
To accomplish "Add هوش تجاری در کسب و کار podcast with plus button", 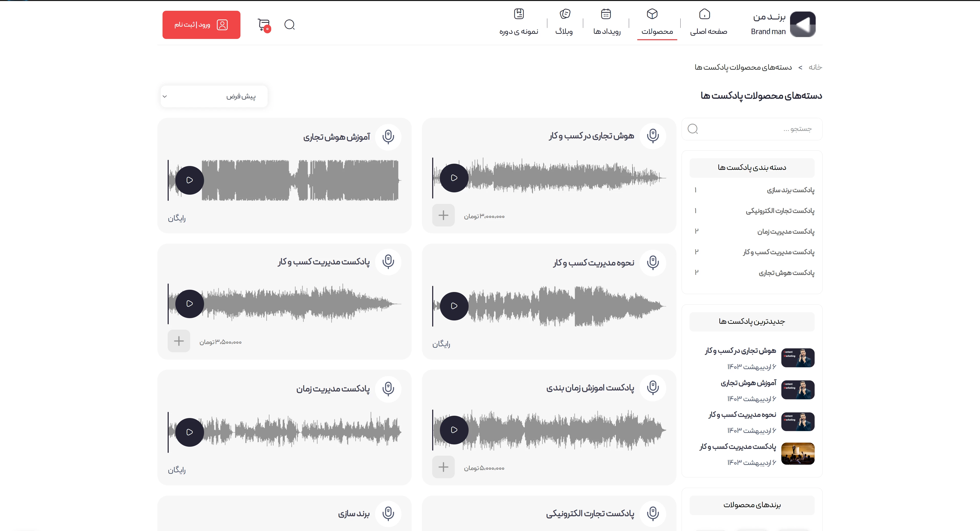I will pyautogui.click(x=443, y=215).
